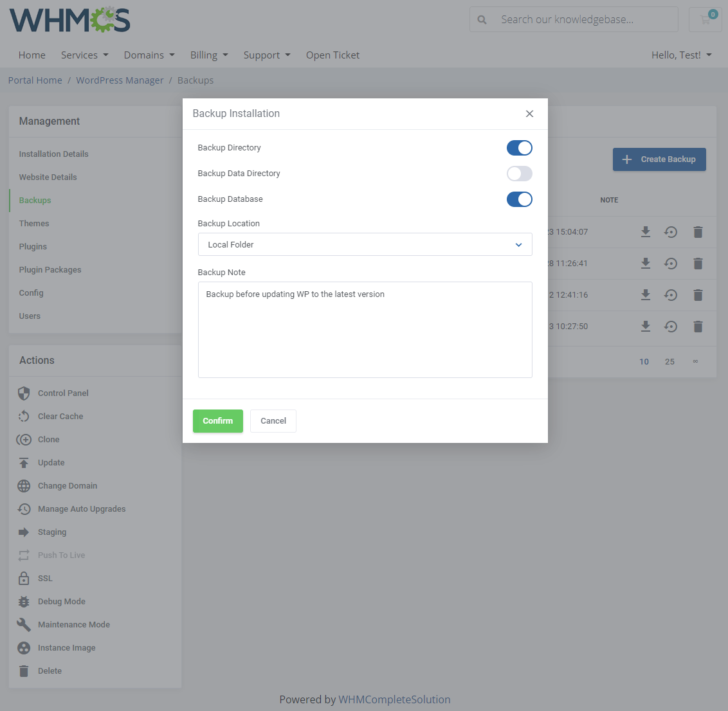Click the knowledgebase search magnifier icon
Screen dimensions: 728x711
tap(482, 19)
